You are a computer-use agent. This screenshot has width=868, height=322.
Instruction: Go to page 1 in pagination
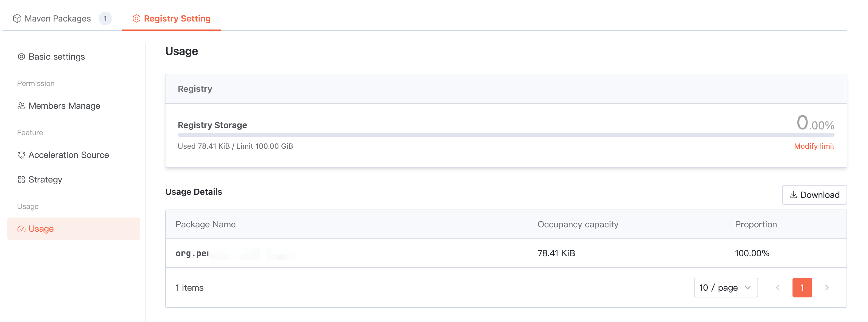click(802, 288)
